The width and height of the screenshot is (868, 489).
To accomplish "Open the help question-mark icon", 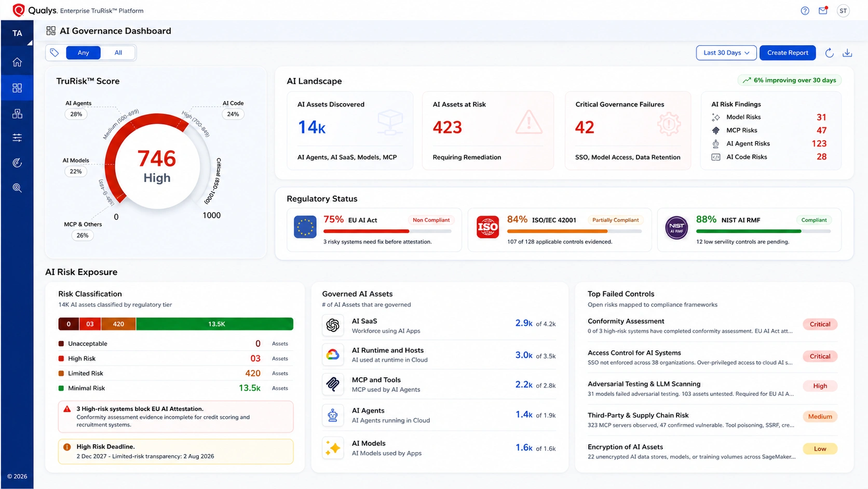I will click(805, 10).
